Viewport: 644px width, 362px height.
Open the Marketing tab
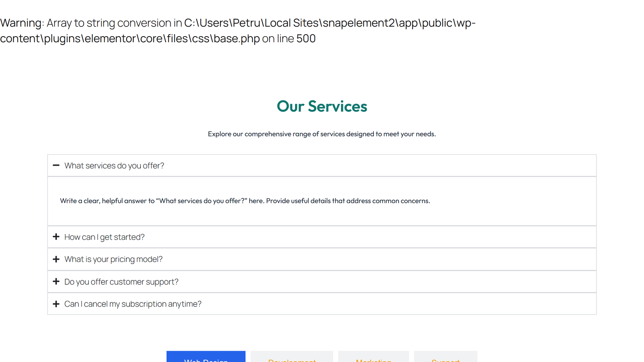pyautogui.click(x=373, y=358)
